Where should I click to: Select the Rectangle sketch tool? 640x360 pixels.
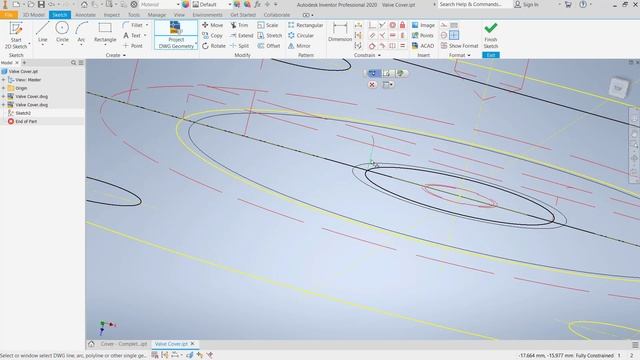point(105,32)
